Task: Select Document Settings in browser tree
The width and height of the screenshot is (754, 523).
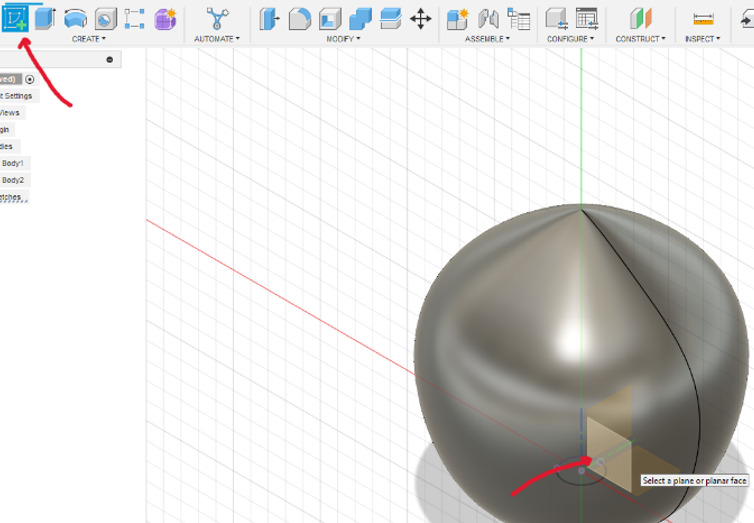Action: [x=16, y=96]
